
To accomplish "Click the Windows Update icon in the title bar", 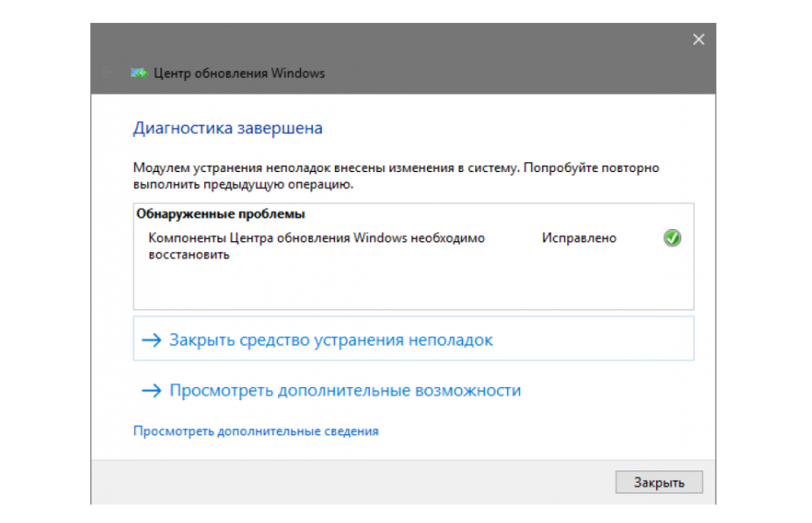I will coord(139,73).
